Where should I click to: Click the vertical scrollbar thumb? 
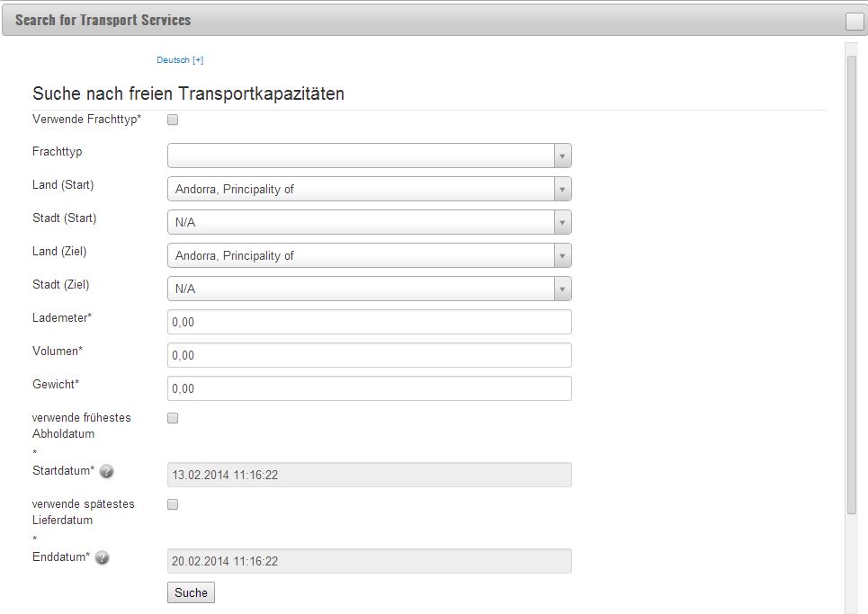pyautogui.click(x=852, y=285)
